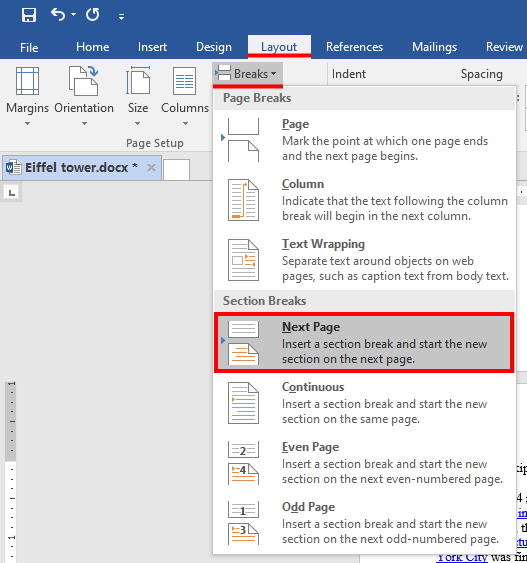527x563 pixels.
Task: Switch to the Insert tab
Action: point(152,47)
